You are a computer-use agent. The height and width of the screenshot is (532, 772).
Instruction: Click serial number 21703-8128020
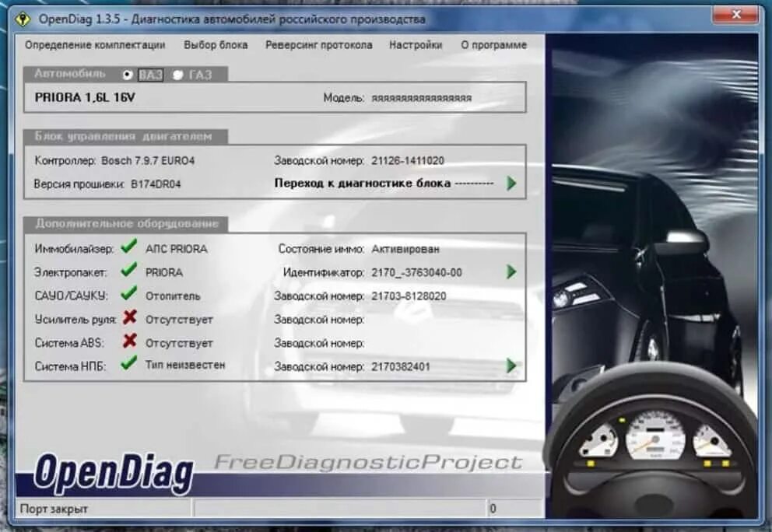(409, 296)
